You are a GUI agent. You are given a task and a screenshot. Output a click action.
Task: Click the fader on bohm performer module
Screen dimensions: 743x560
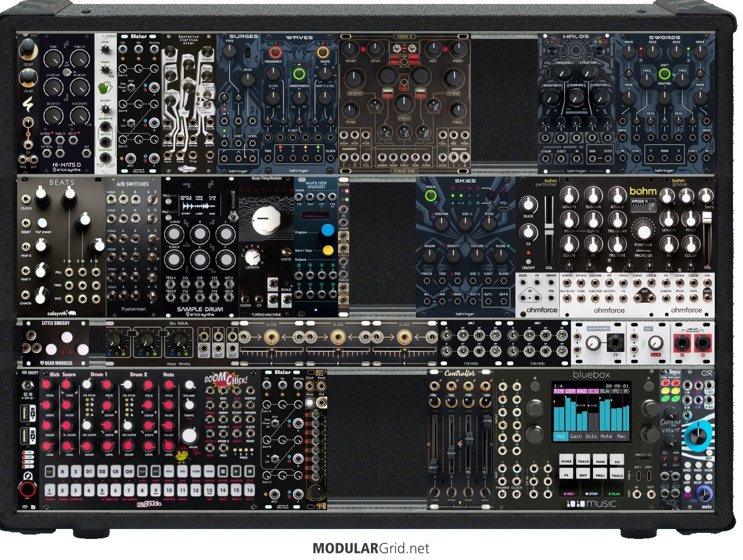548,228
